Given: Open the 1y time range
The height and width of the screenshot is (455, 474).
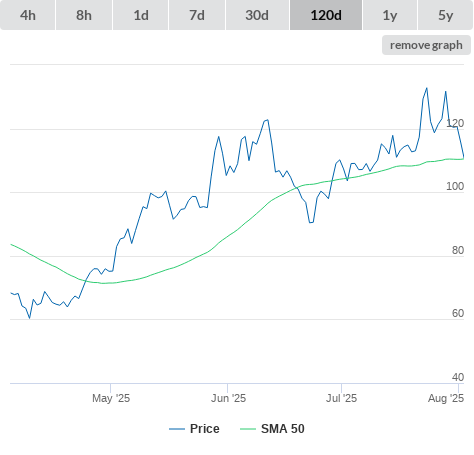Looking at the screenshot, I should tap(390, 15).
